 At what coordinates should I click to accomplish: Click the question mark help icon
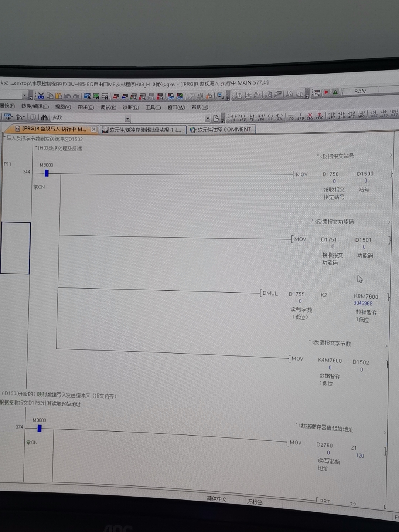(33, 117)
